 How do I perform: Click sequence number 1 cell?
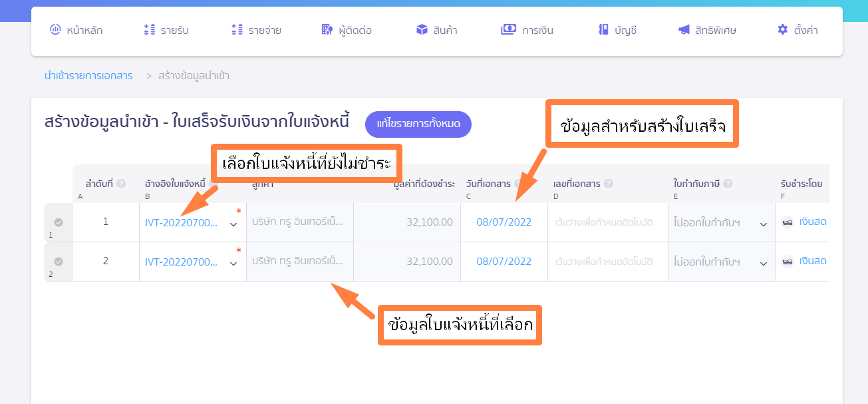[106, 222]
